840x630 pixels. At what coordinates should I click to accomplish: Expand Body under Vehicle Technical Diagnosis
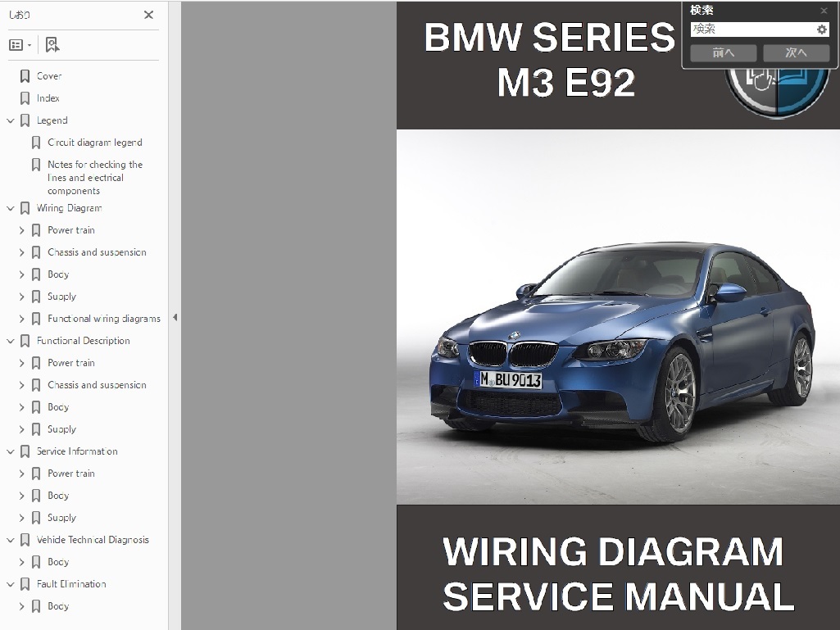pos(21,562)
